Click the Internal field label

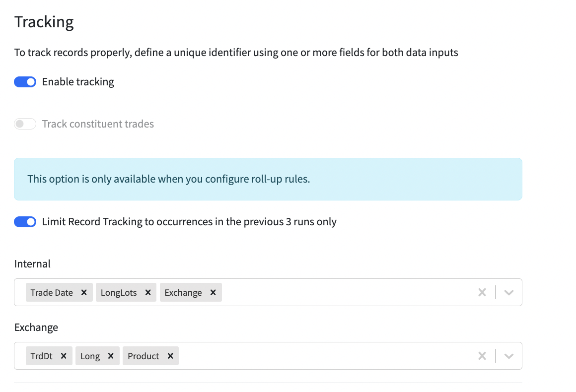click(32, 264)
